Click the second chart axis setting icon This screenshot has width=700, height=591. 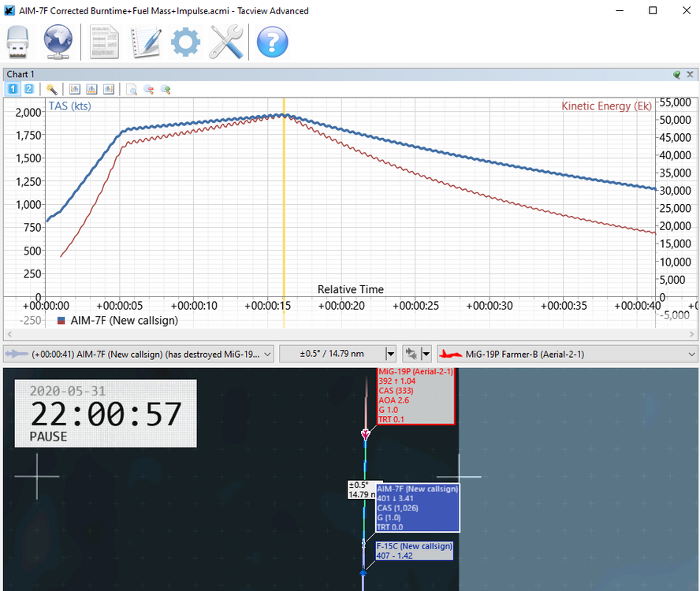[x=91, y=89]
